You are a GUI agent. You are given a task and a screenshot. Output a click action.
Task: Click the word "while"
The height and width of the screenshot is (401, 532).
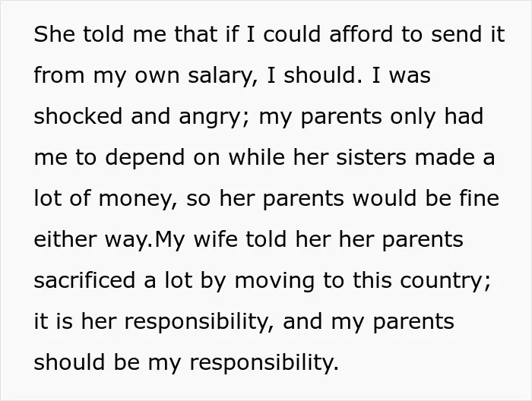click(x=257, y=157)
